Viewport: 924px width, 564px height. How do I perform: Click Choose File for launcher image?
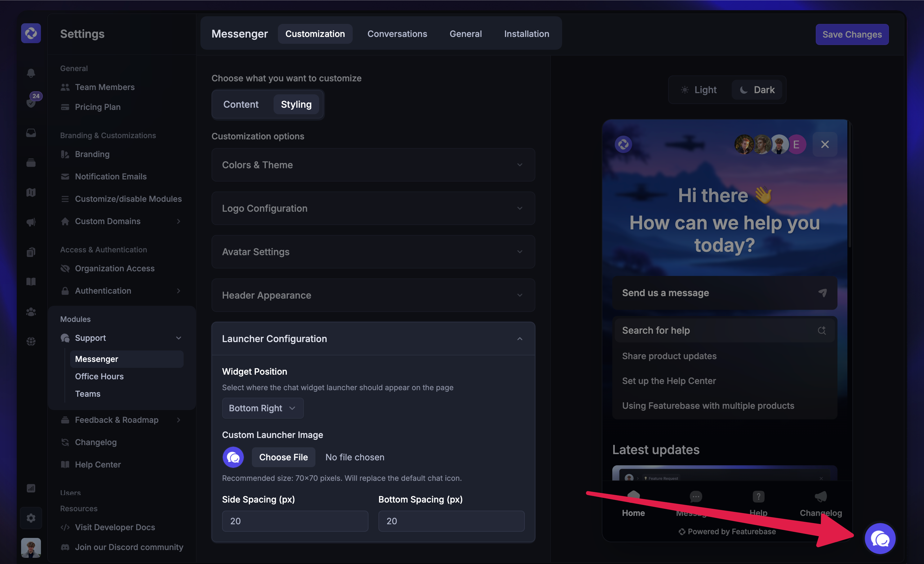click(283, 457)
